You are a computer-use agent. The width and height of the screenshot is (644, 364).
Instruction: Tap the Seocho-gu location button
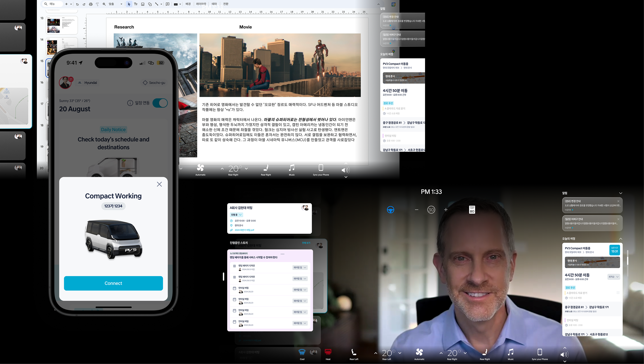pos(154,83)
